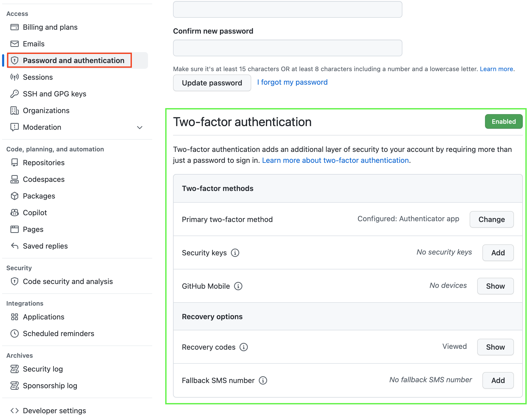Add a security key
The width and height of the screenshot is (528, 420).
(498, 253)
